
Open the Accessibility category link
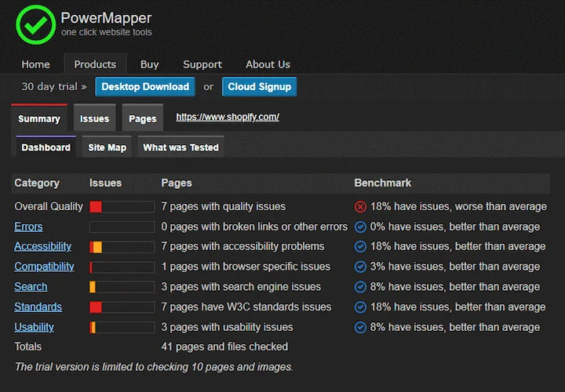pos(43,247)
